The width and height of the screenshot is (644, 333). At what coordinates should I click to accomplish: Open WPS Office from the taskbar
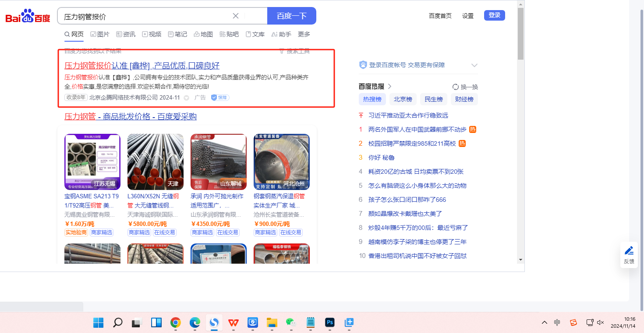234,323
